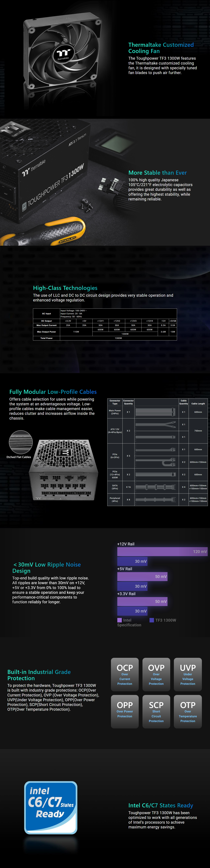Click the Etched Flat Cables circular image
This screenshot has width=210, height=868.
pos(21,442)
